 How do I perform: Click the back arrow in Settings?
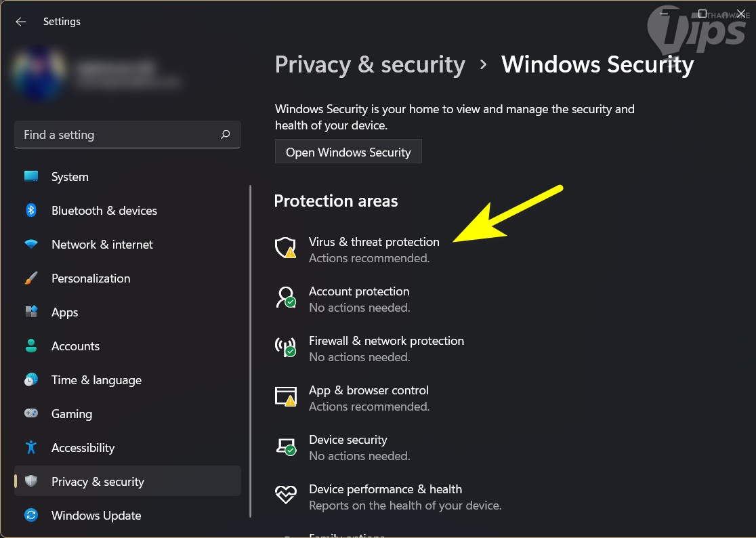point(21,22)
